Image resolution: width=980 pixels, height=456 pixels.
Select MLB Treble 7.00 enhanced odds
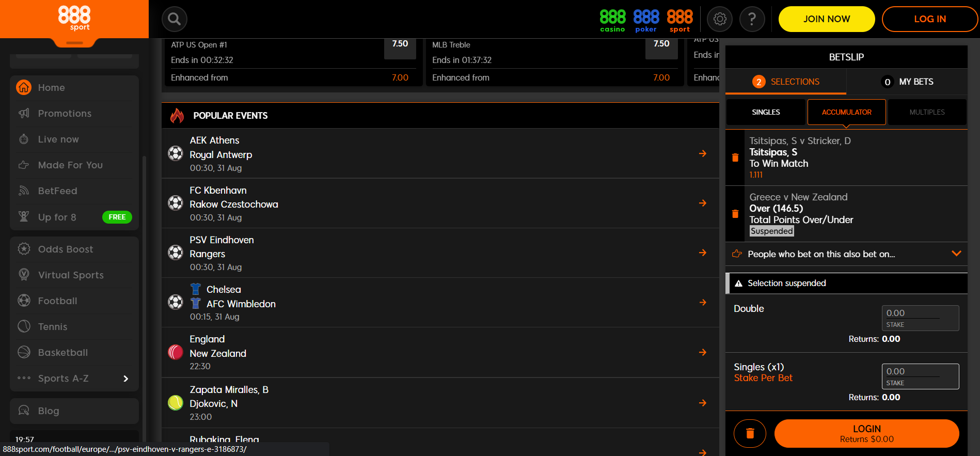tap(661, 77)
